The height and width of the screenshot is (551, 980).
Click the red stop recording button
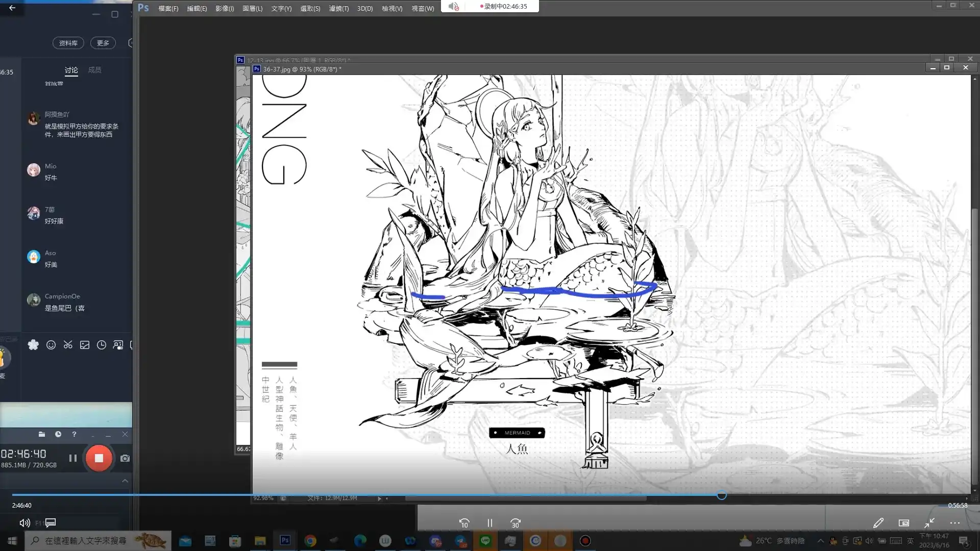coord(99,458)
